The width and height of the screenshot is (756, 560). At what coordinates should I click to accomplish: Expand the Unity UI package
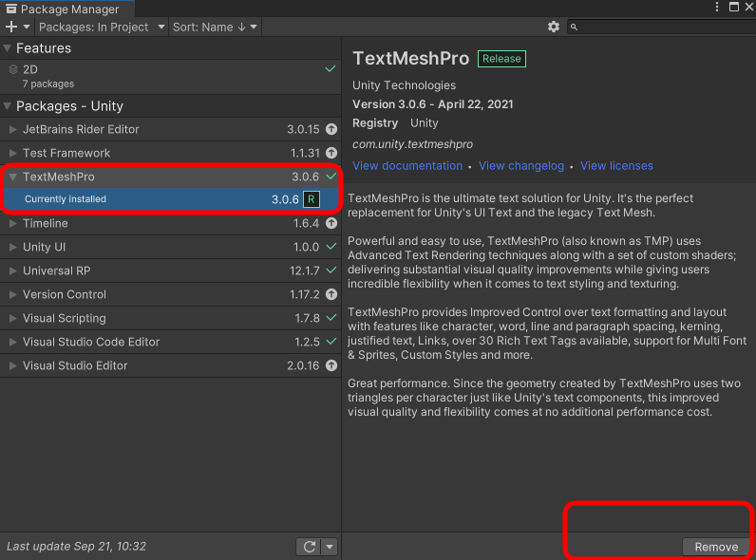(x=13, y=247)
